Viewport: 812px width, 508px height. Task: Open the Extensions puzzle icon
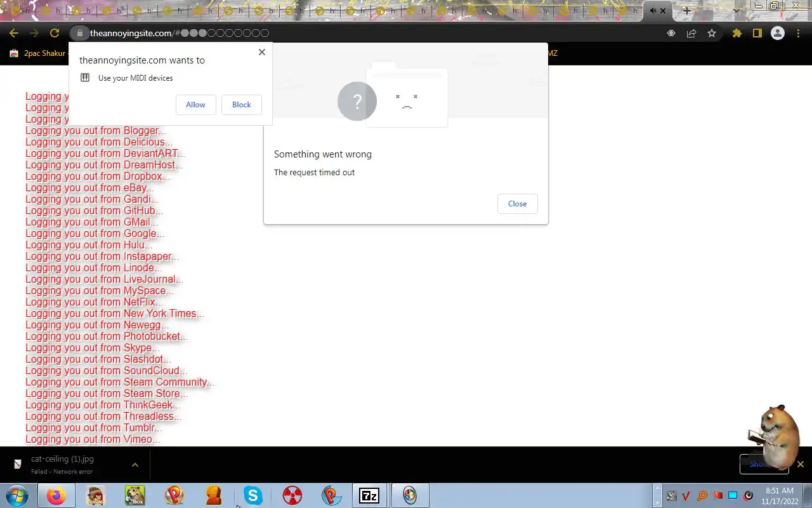tap(737, 33)
